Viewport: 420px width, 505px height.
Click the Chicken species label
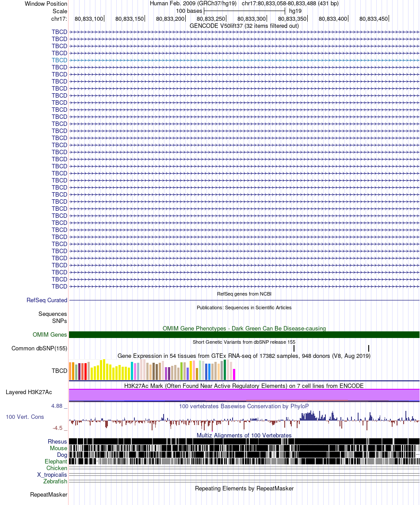[x=57, y=468]
